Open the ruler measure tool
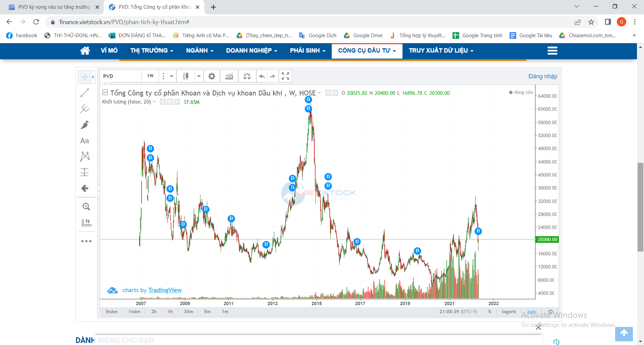This screenshot has height=345, width=644. click(x=86, y=222)
